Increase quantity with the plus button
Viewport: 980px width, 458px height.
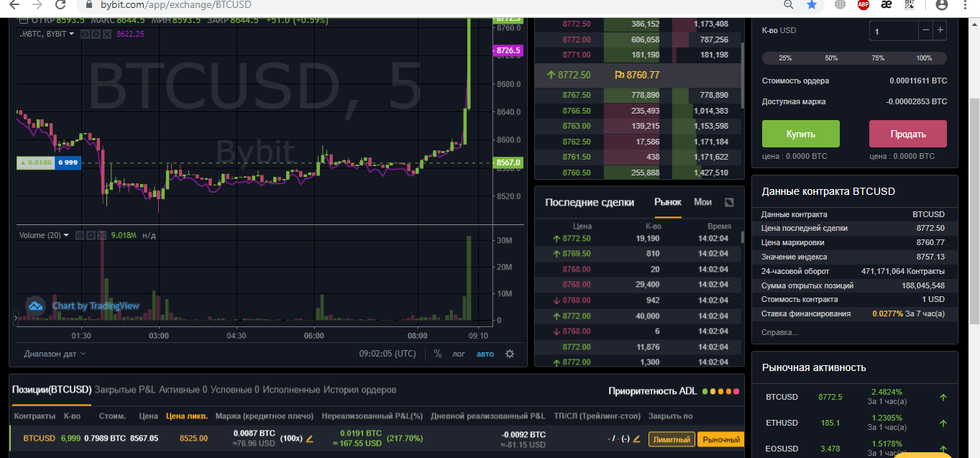940,30
